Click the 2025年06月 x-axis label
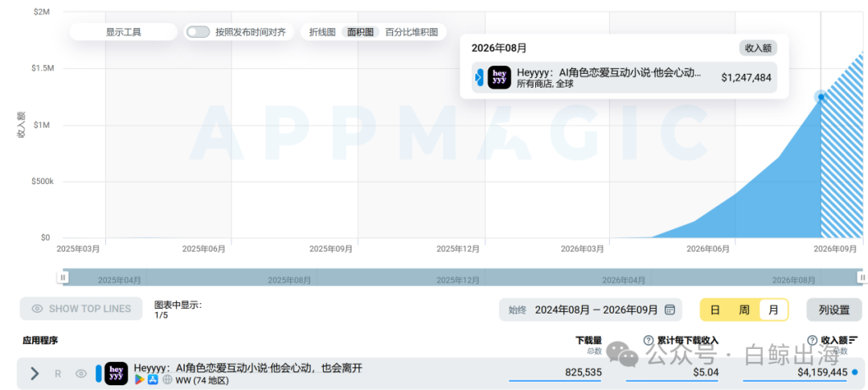 point(203,248)
